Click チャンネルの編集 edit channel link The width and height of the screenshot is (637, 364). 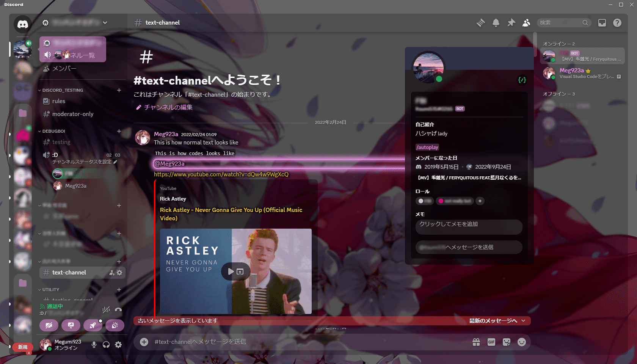pyautogui.click(x=164, y=107)
